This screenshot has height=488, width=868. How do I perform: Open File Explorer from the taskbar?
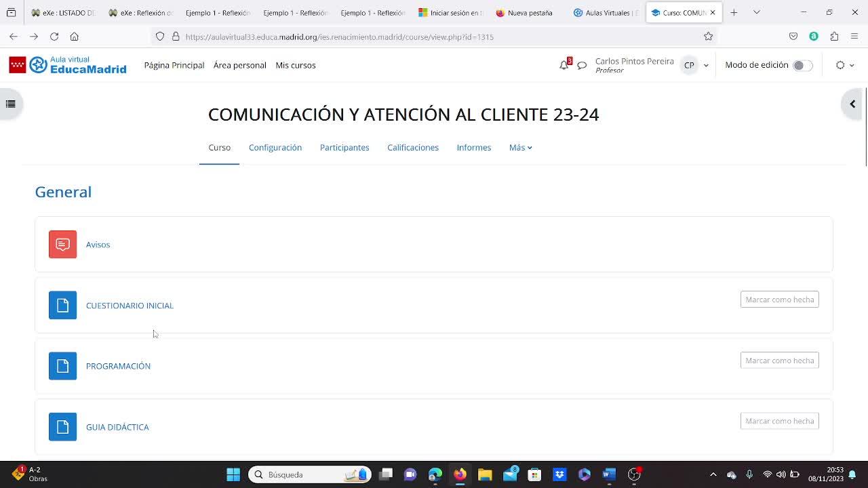(485, 474)
